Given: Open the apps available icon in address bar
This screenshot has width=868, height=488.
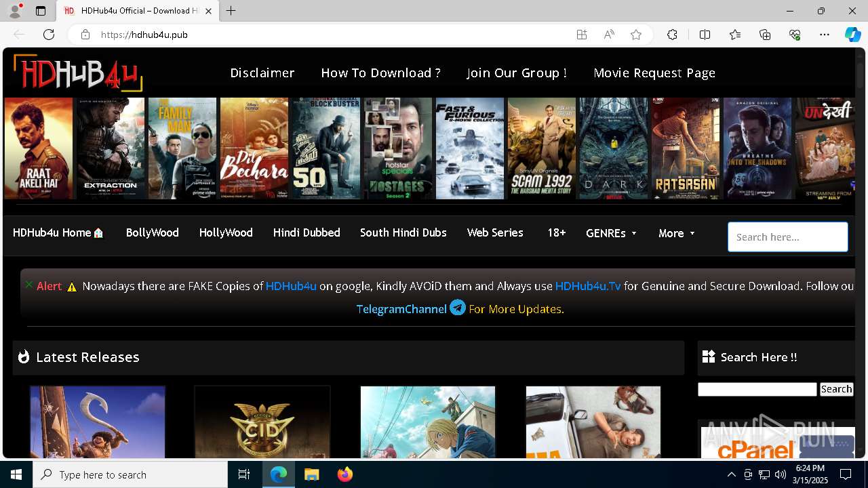Looking at the screenshot, I should (x=581, y=35).
